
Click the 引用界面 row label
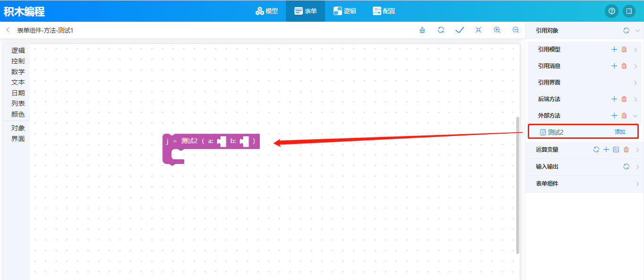point(549,83)
